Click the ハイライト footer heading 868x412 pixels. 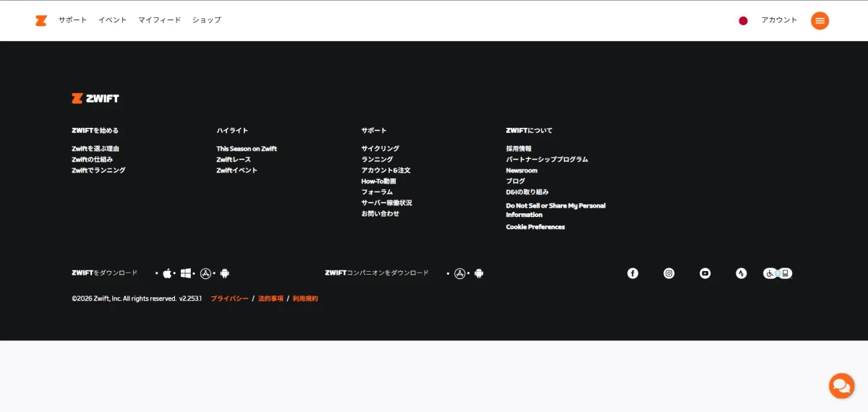(232, 131)
